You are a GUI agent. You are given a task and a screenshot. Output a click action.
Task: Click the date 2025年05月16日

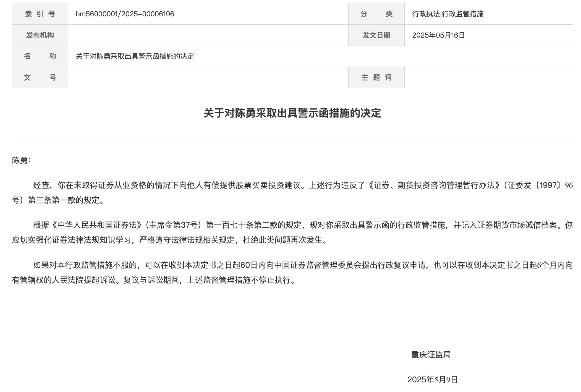[438, 35]
